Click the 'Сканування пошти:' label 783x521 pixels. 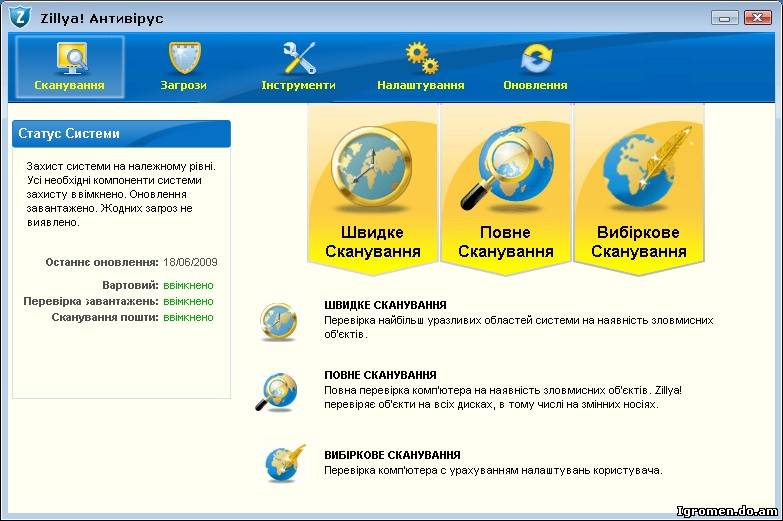click(105, 317)
